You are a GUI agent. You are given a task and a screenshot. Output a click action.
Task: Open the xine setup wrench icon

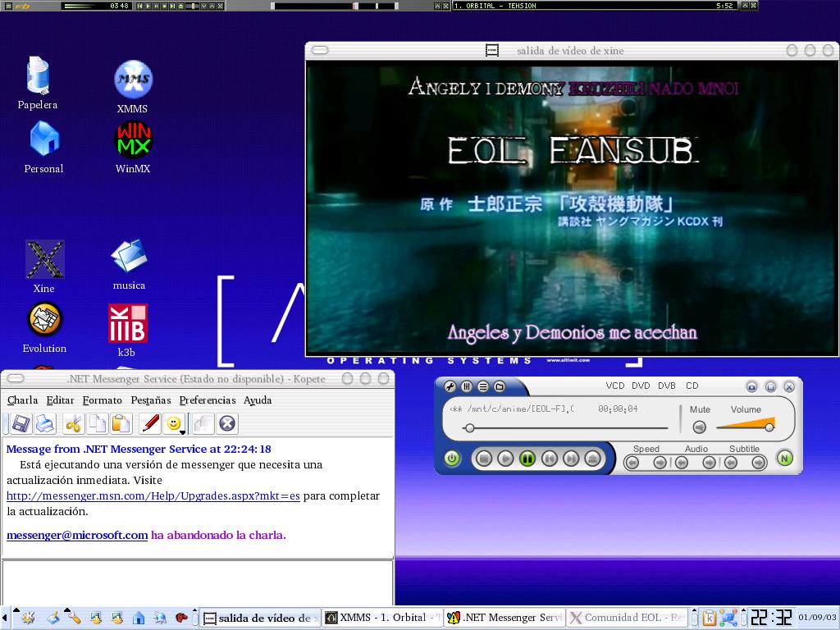(x=450, y=386)
